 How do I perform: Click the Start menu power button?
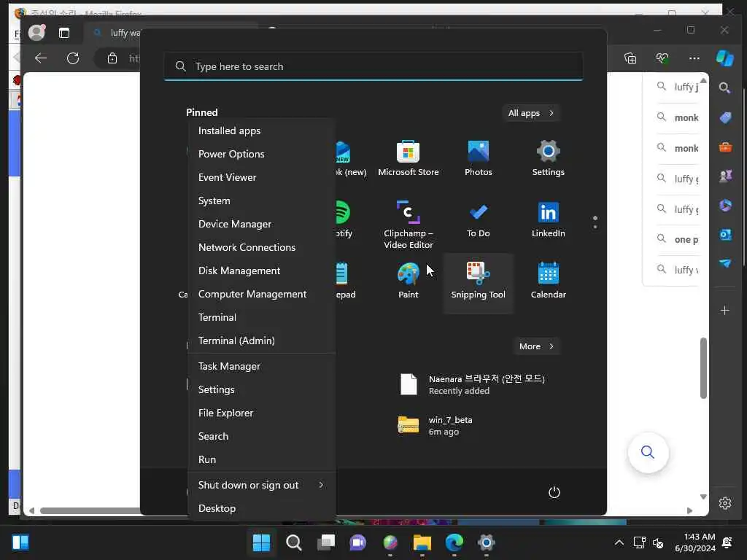click(x=554, y=492)
